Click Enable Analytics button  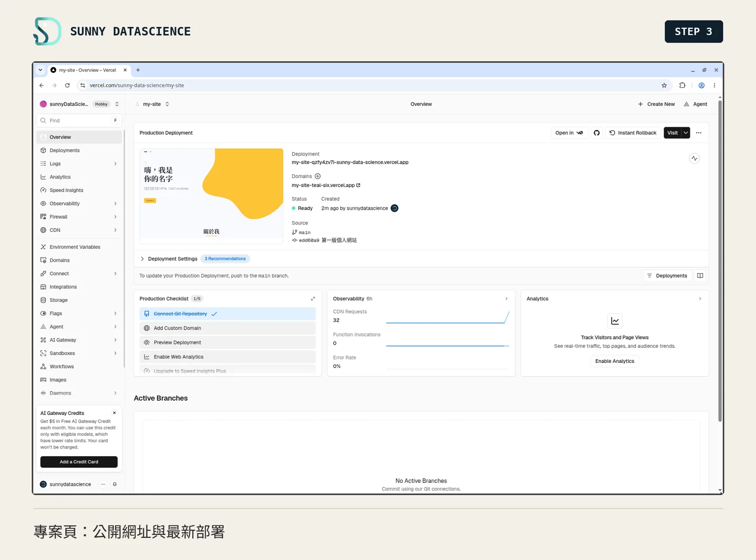615,361
